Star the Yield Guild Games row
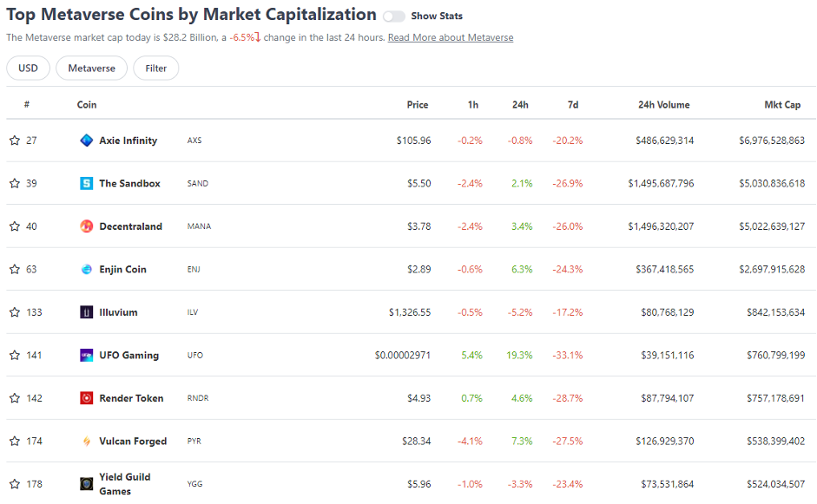The image size is (817, 504). [15, 484]
